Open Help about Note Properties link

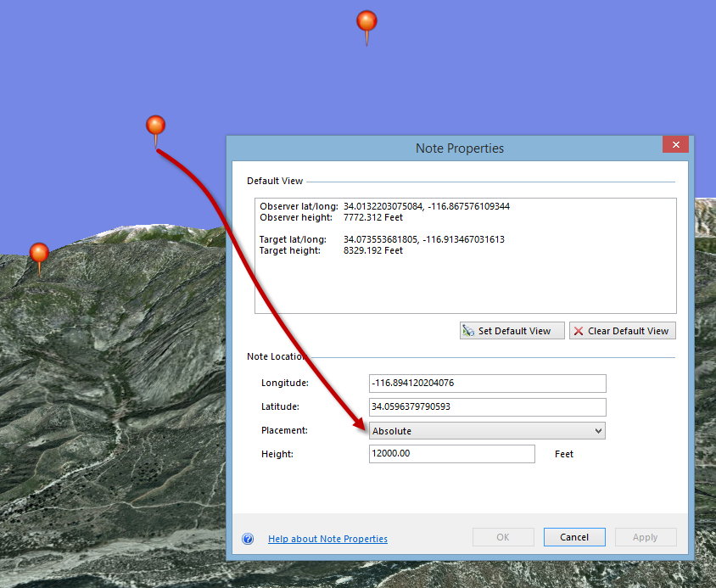(327, 538)
